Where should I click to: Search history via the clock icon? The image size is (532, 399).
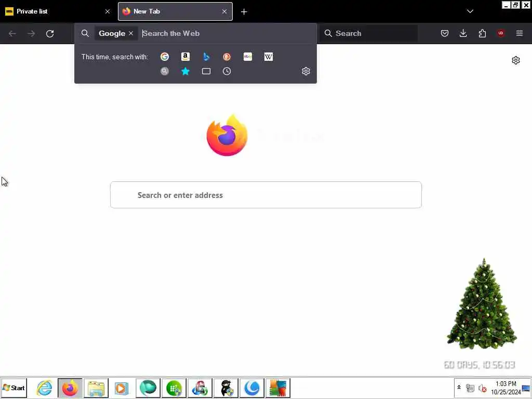[x=227, y=71]
